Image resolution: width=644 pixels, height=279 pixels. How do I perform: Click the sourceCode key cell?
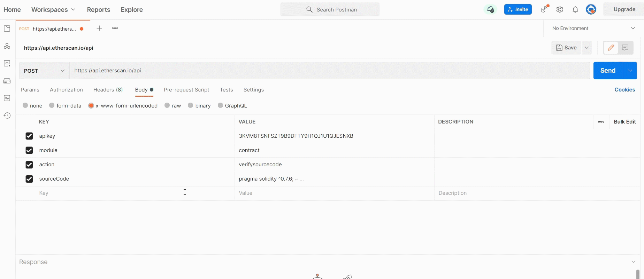click(135, 179)
